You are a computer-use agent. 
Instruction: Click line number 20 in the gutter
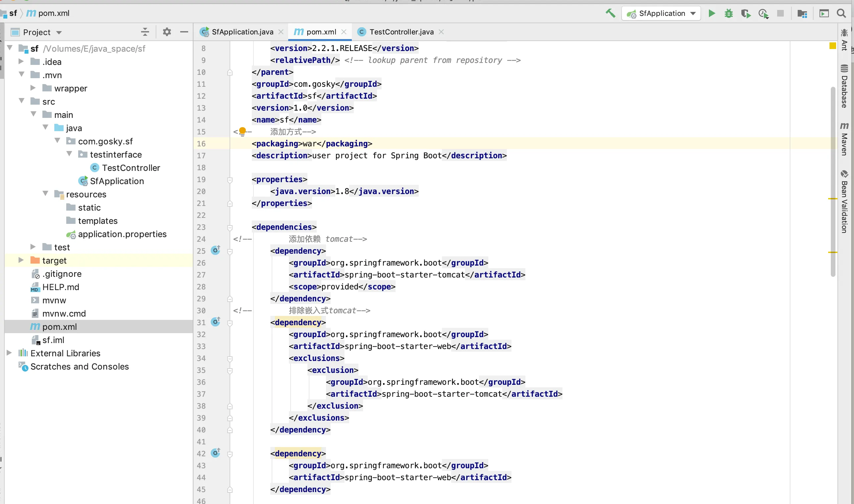point(201,191)
